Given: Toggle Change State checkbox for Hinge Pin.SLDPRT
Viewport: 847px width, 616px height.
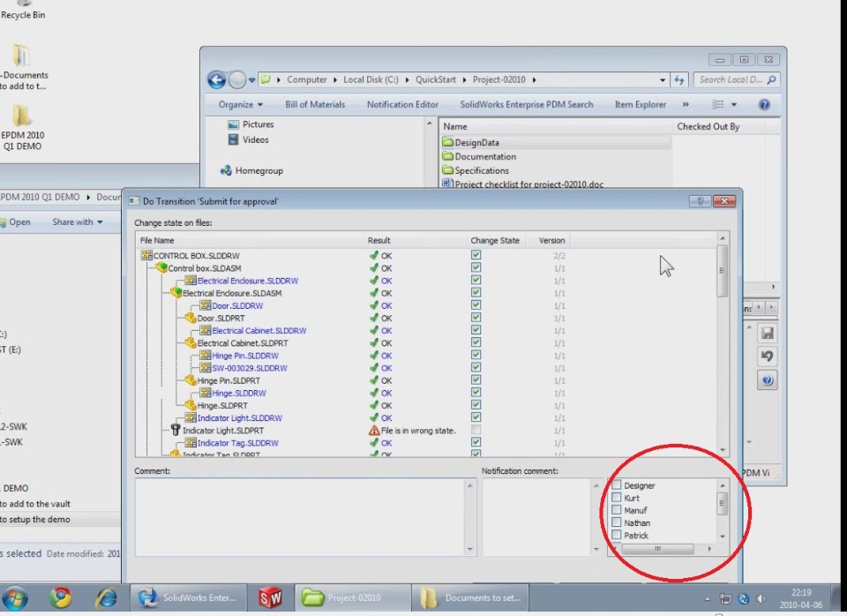Looking at the screenshot, I should pyautogui.click(x=476, y=379).
